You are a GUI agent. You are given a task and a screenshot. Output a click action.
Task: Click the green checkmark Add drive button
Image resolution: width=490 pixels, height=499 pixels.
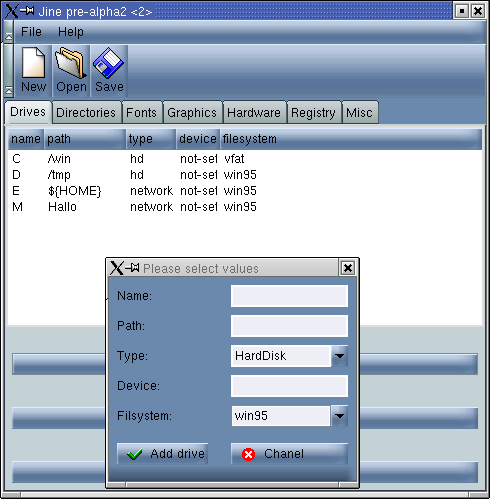163,453
